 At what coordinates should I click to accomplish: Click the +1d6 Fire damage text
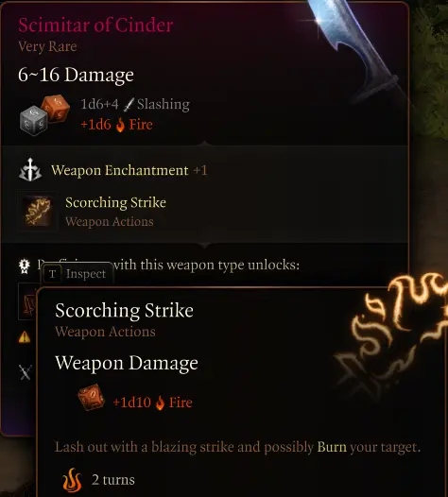(116, 125)
